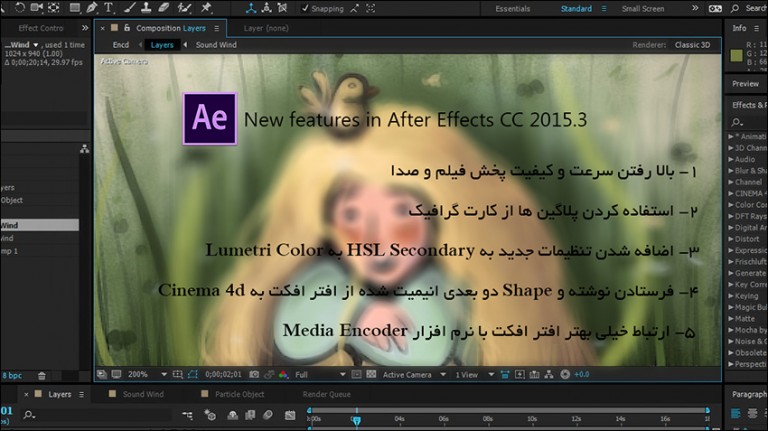
Task: Select the Pen tool
Action: click(x=92, y=8)
